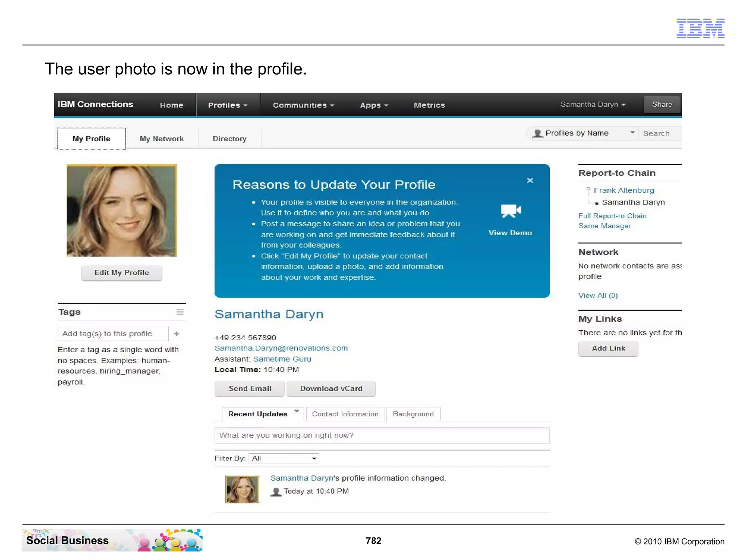Open the Full Report-to Chain link

click(612, 216)
